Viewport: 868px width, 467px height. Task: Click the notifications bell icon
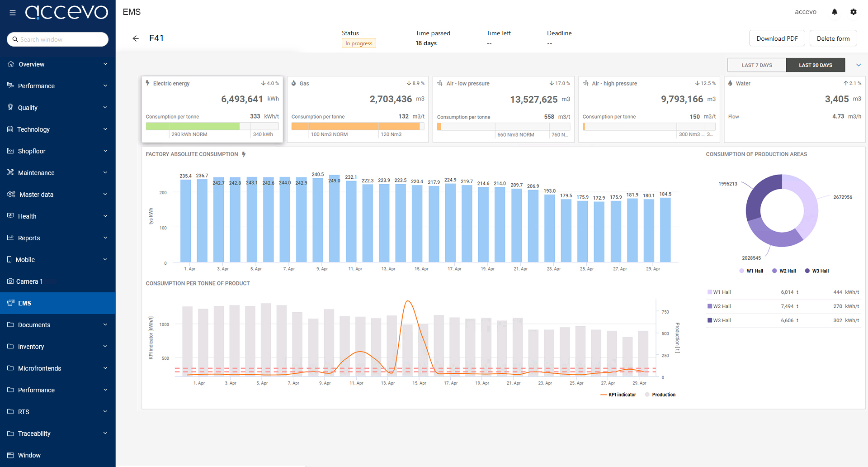tap(835, 12)
